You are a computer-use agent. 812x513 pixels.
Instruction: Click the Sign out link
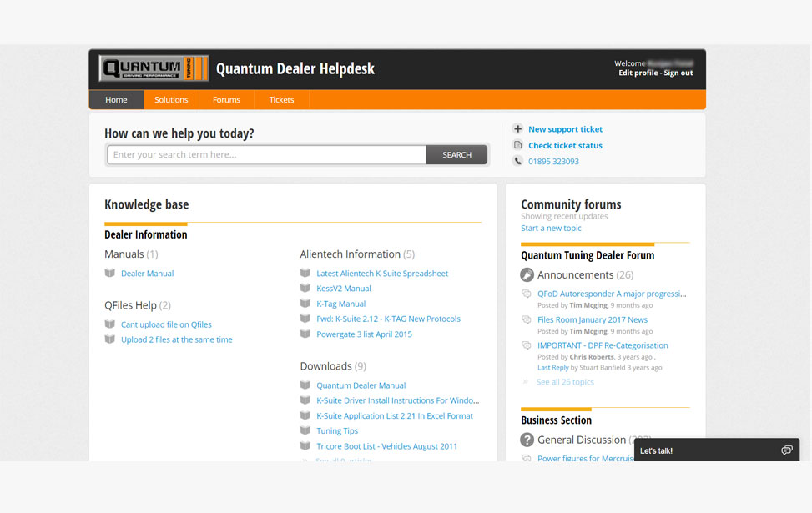point(678,73)
